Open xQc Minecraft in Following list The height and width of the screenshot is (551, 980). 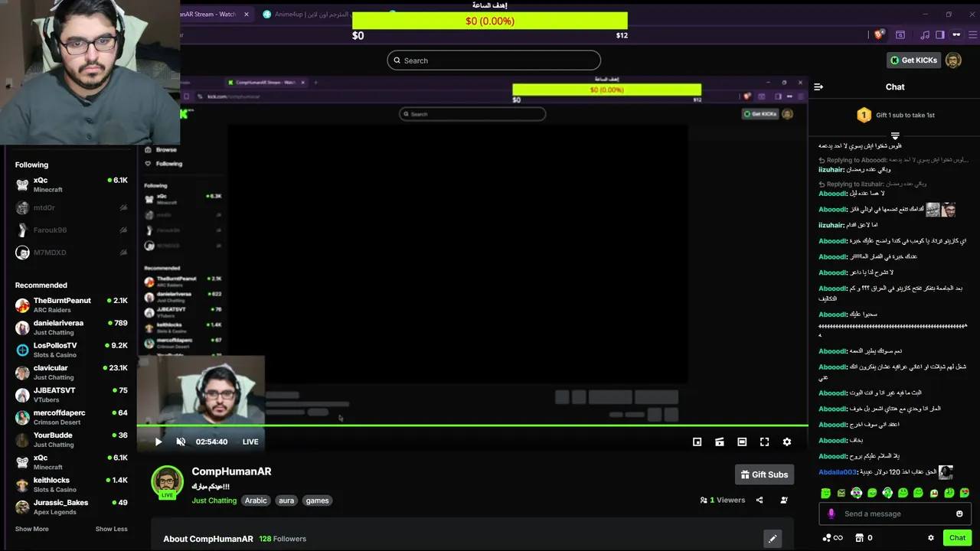pos(71,184)
